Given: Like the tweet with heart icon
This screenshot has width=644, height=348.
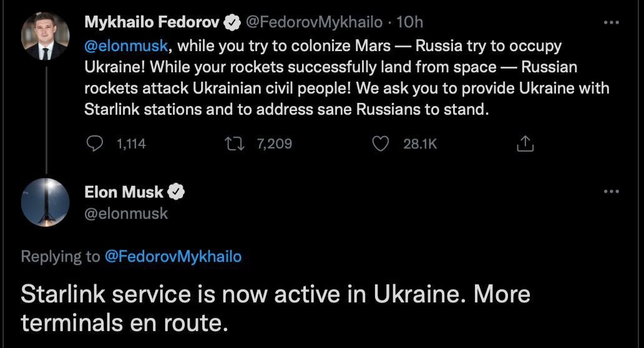Looking at the screenshot, I should [x=380, y=144].
